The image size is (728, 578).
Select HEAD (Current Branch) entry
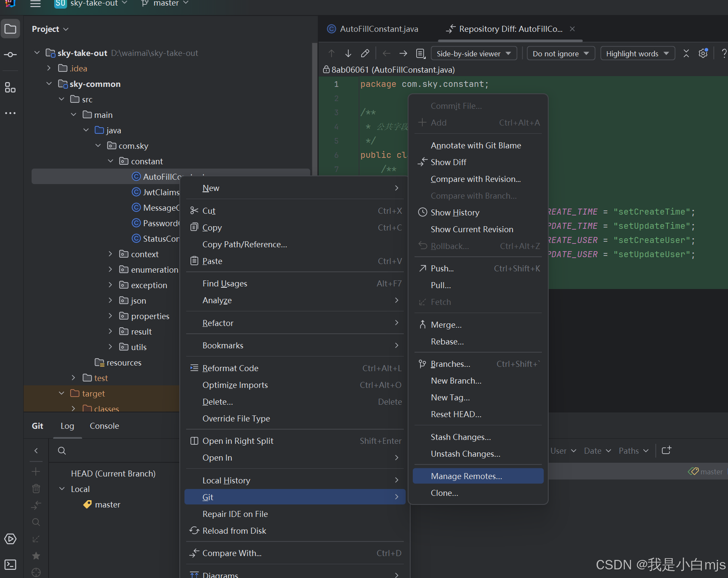(x=113, y=473)
